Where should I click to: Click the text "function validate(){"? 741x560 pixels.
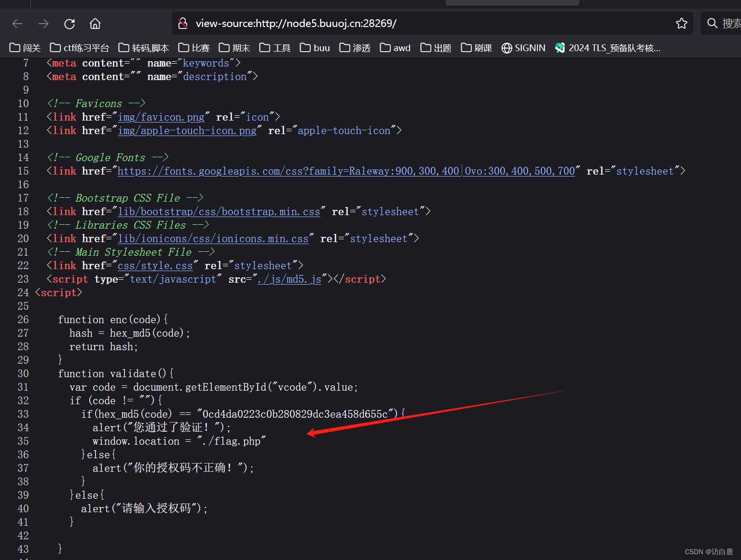(x=116, y=374)
